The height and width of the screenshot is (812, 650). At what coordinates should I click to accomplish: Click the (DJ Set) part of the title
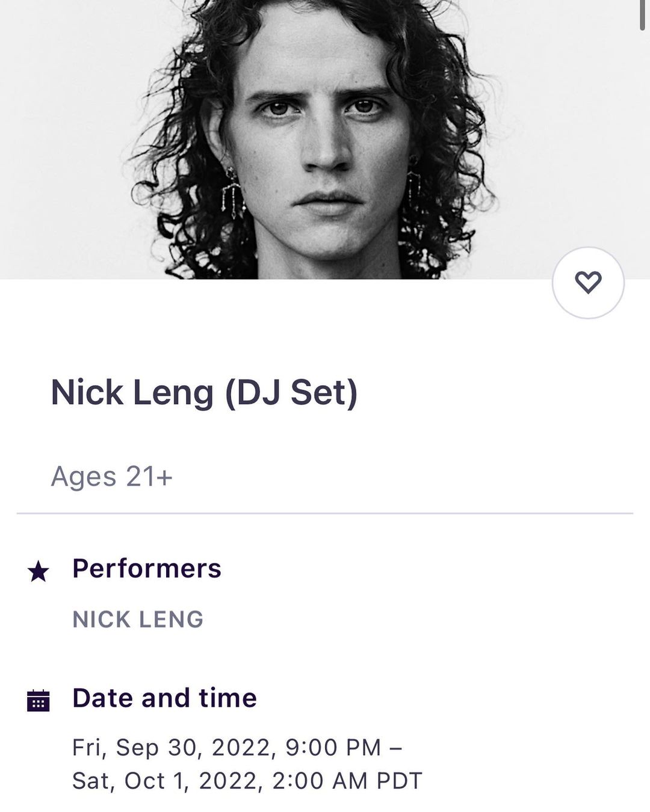[x=291, y=393]
